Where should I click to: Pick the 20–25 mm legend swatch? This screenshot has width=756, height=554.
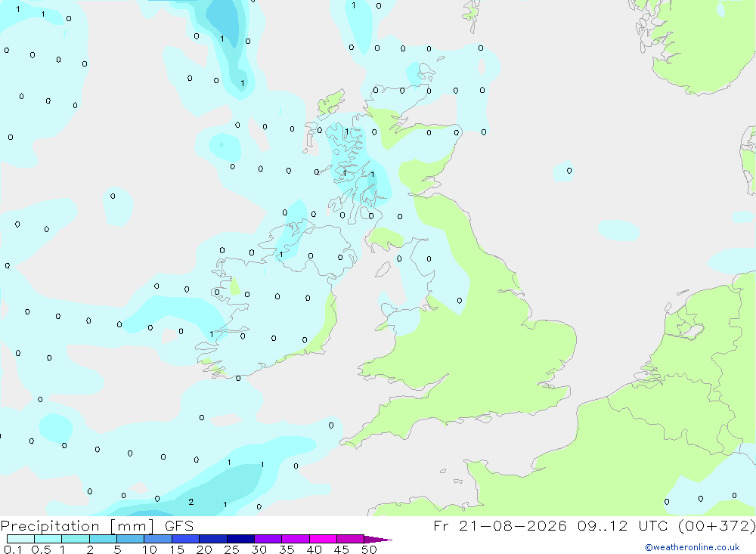(213, 539)
